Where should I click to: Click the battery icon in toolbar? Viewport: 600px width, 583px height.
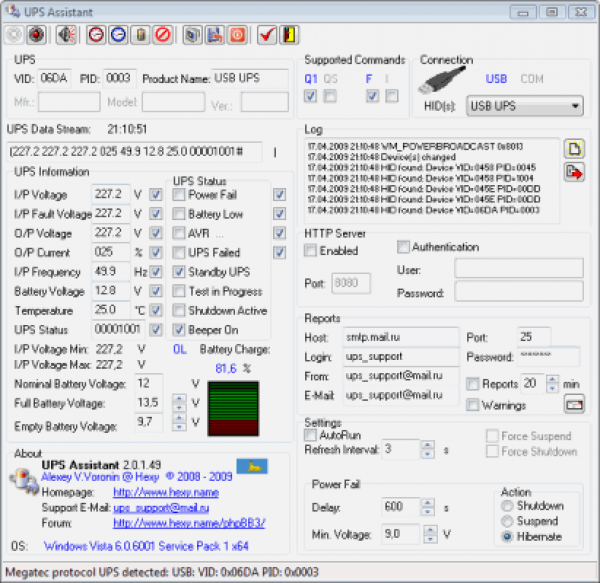coord(141,35)
